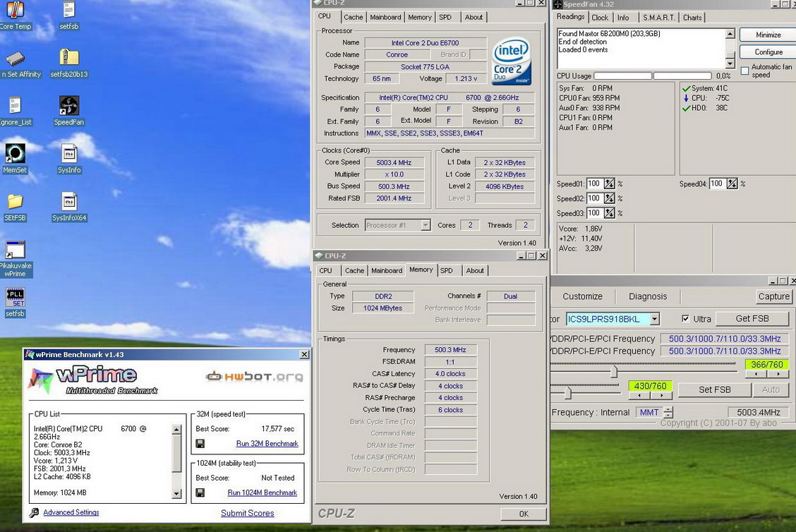The image size is (796, 532).
Task: Click right arrow under 366/760 value
Action: pyautogui.click(x=778, y=374)
